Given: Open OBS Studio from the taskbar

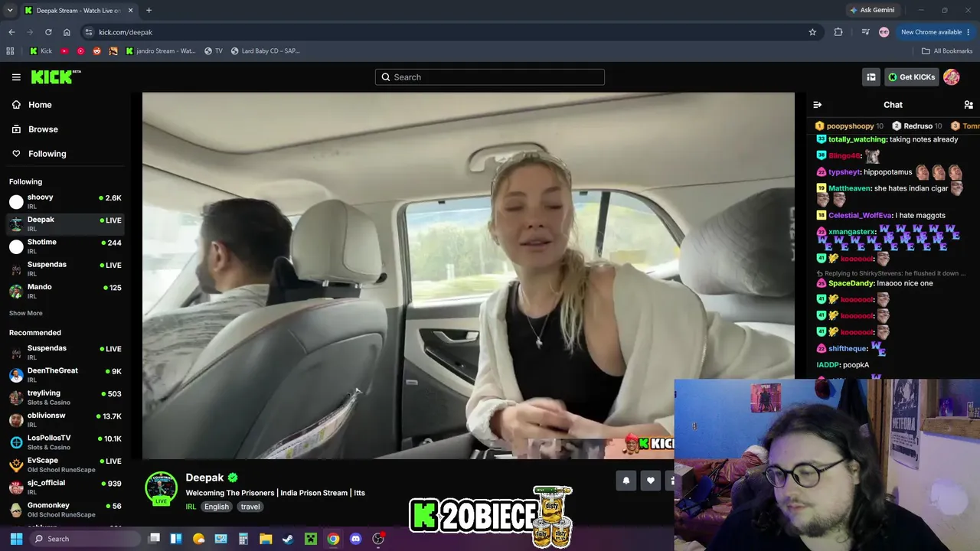Looking at the screenshot, I should (378, 539).
